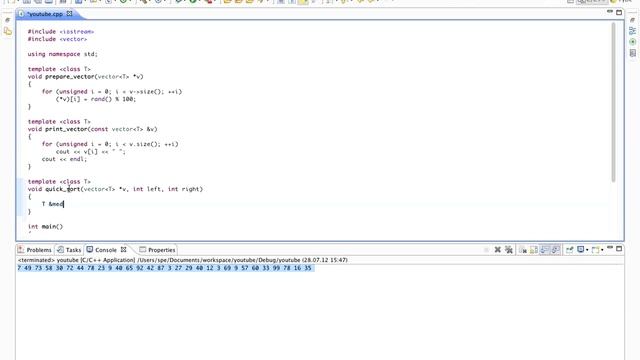Expand Display Selected Console dropdown arrow
The width and height of the screenshot is (640, 360).
(587, 250)
